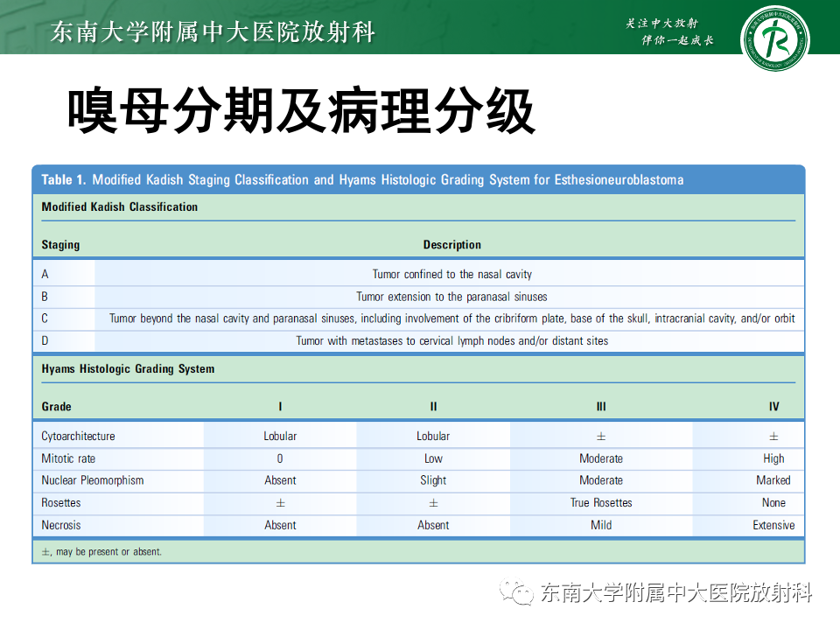The height and width of the screenshot is (630, 840).
Task: Click Necrosis value 'Extensive'
Action: [773, 526]
